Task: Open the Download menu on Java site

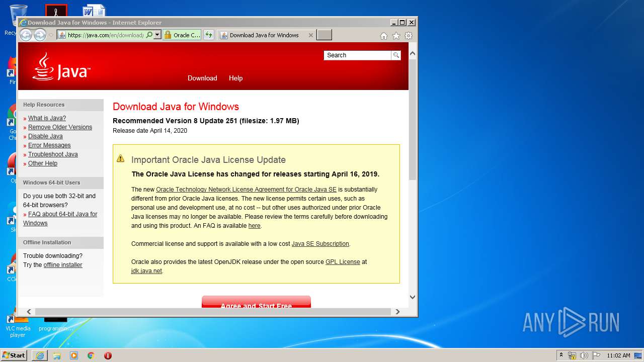Action: 202,78
